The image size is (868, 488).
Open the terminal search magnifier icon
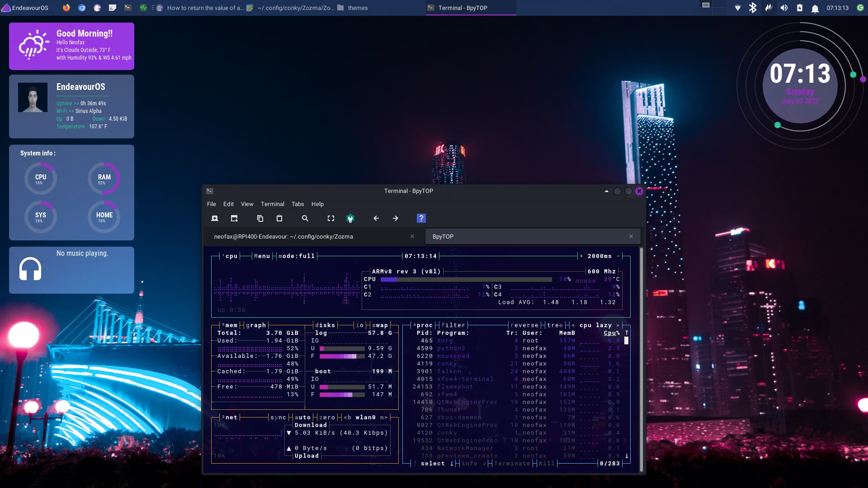(305, 218)
